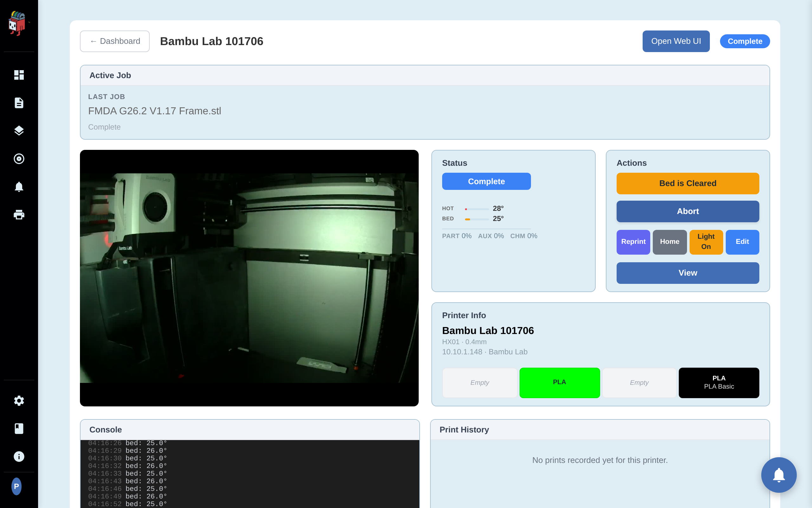Click the 10.10.1.148 · Bambu Lab text
The width and height of the screenshot is (812, 508).
485,352
